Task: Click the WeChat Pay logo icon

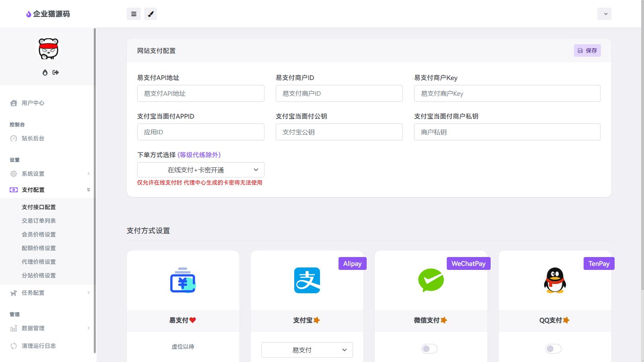Action: 431,280
